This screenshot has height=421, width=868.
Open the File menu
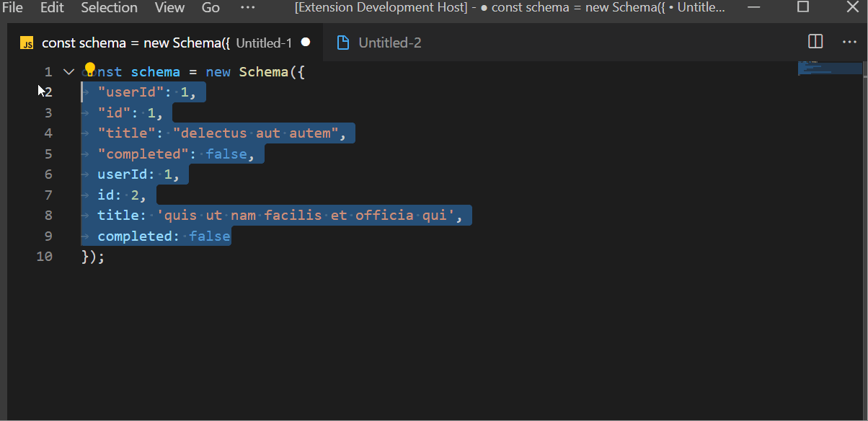pos(12,8)
